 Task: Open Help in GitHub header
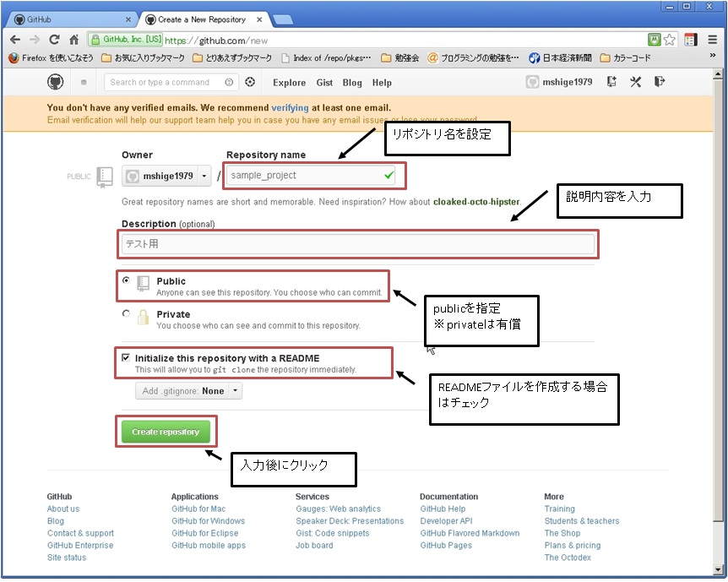pos(382,83)
